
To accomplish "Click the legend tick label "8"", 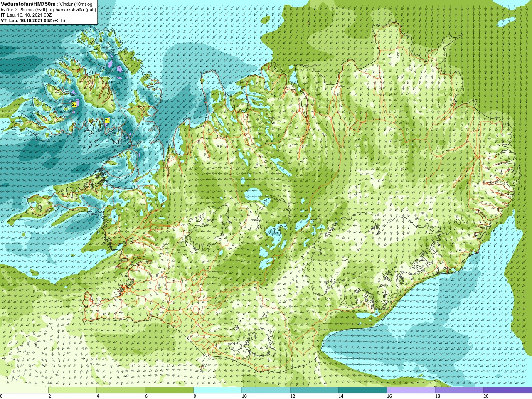I will 195,396.
